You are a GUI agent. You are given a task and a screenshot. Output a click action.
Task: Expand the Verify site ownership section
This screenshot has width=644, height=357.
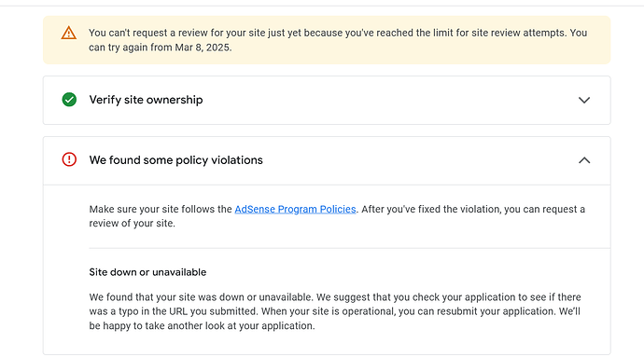pos(584,100)
